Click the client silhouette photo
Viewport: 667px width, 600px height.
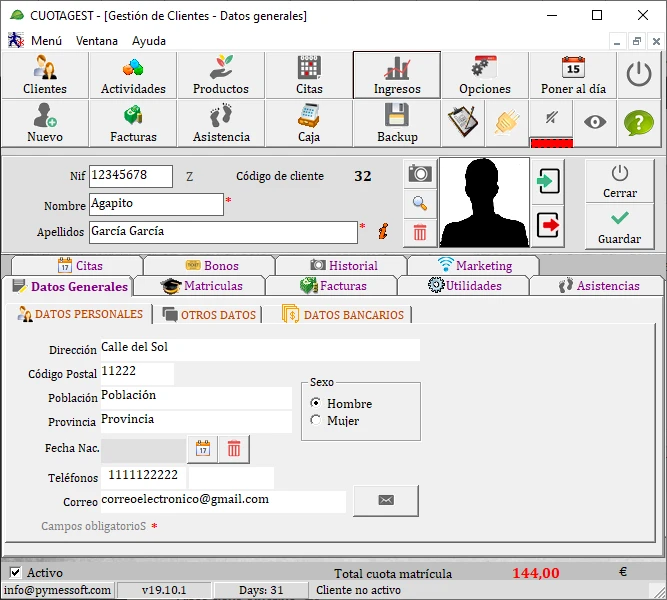tap(484, 203)
